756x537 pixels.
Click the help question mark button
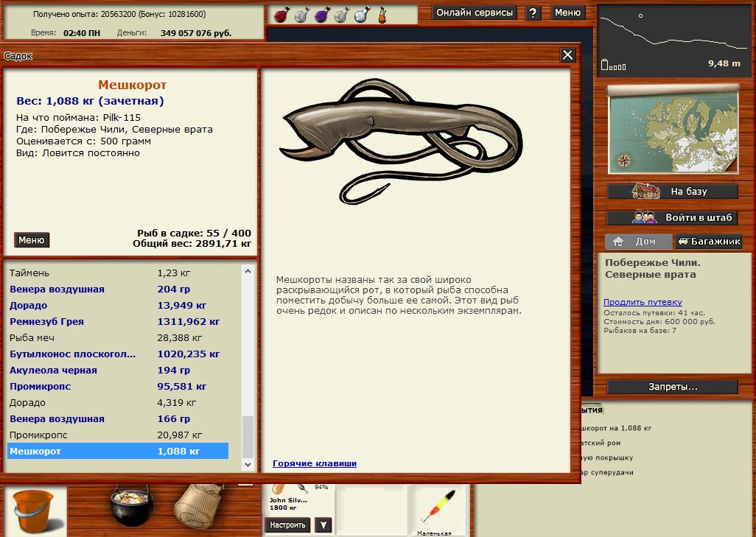(x=532, y=13)
